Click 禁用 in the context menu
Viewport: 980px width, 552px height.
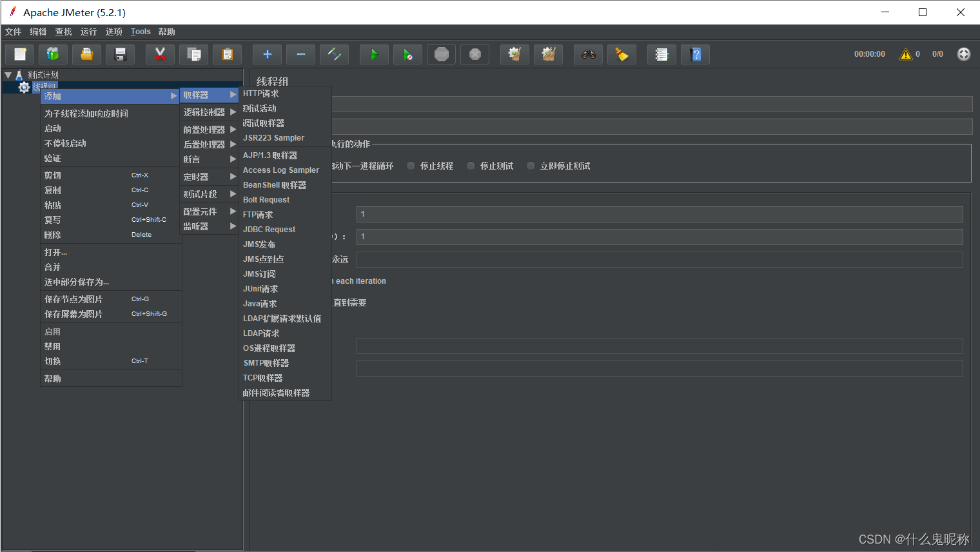(x=110, y=346)
